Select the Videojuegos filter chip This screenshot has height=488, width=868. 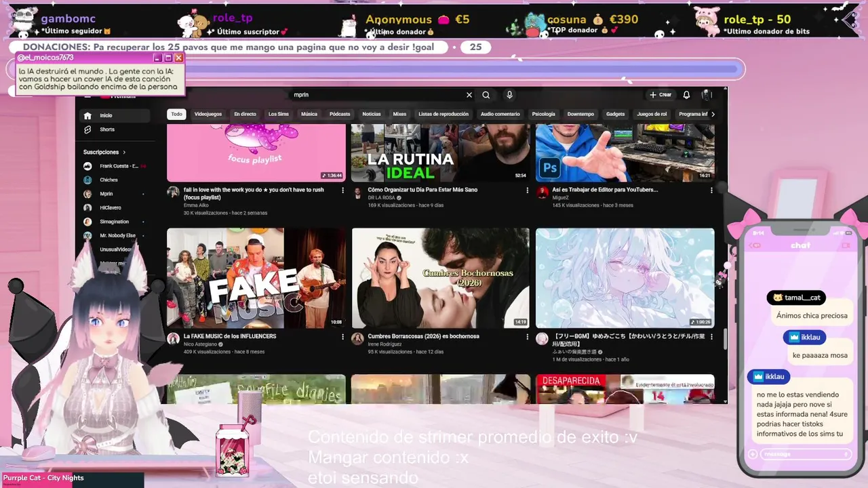pos(208,115)
